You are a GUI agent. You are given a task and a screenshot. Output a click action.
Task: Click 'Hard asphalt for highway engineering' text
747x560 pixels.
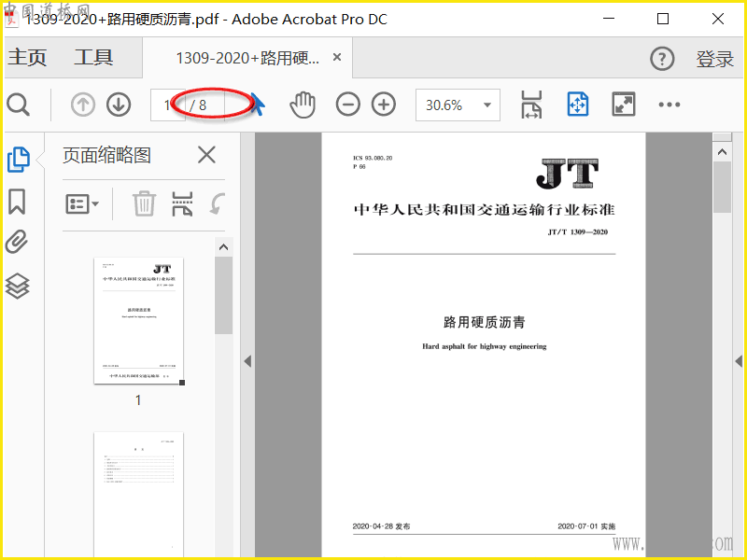484,346
